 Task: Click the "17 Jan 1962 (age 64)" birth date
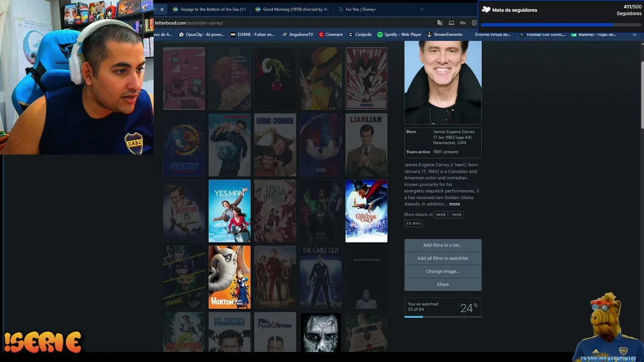pos(452,137)
